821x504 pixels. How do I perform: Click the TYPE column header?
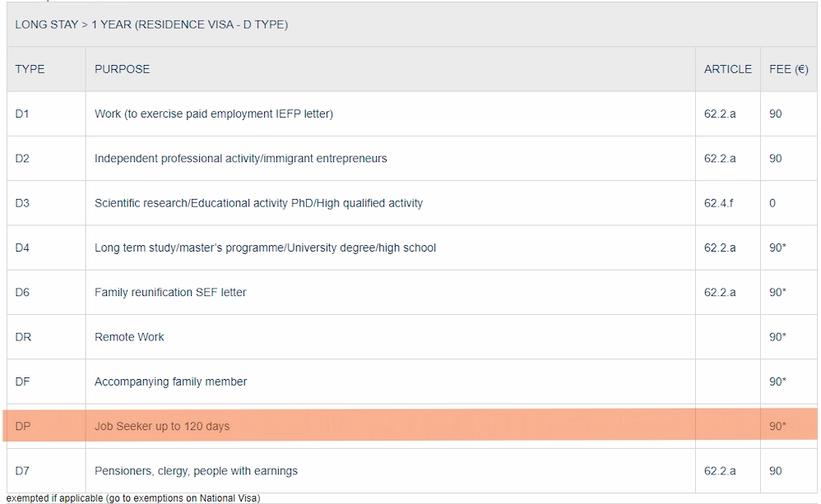[30, 69]
